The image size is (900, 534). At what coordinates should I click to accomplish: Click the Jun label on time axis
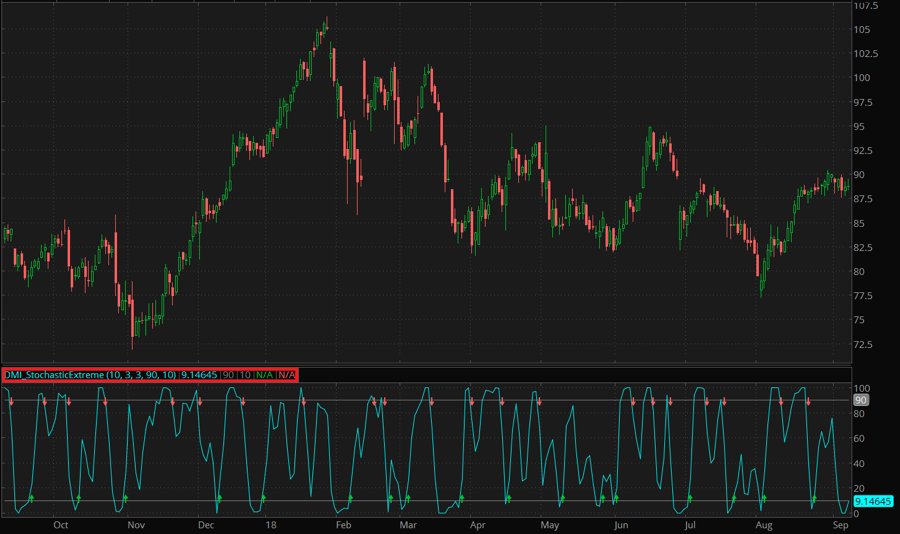tap(621, 524)
